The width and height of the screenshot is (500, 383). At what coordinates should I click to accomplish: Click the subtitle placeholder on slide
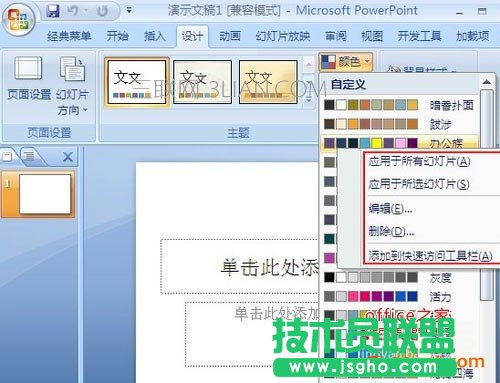click(252, 334)
